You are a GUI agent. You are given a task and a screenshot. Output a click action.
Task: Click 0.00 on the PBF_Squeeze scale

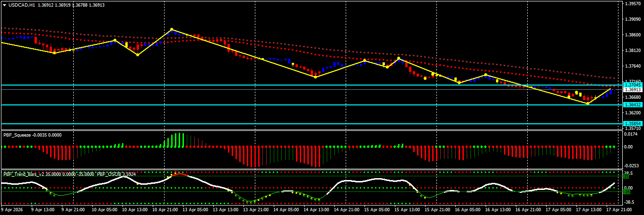pos(629,147)
